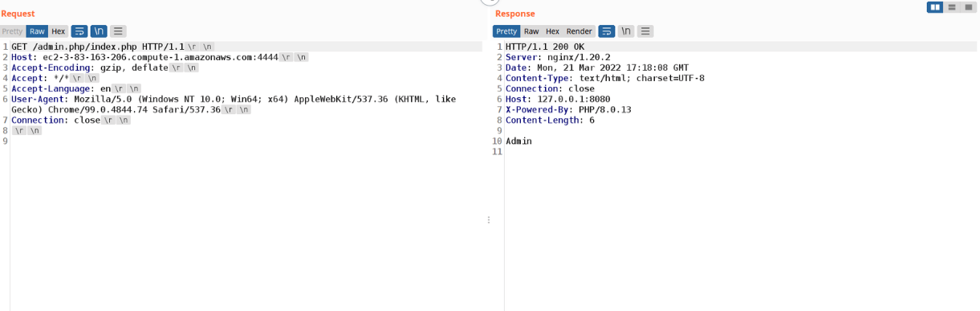Switch Response view to Raw

531,31
